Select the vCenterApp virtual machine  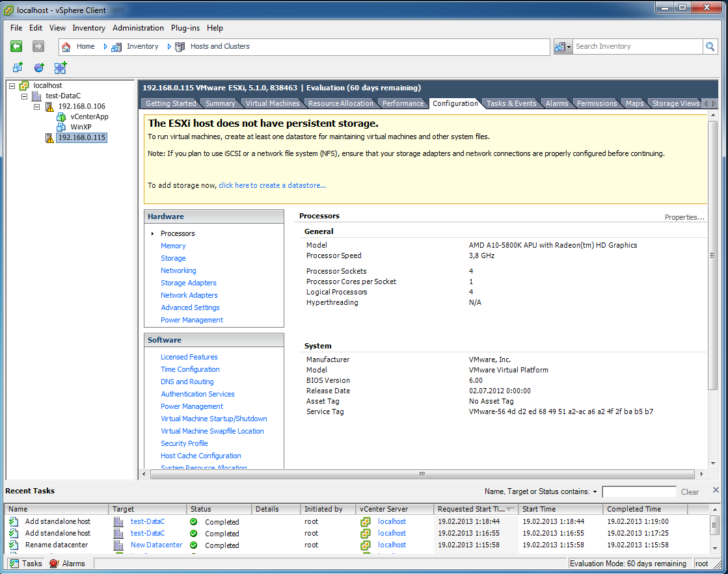tap(89, 116)
